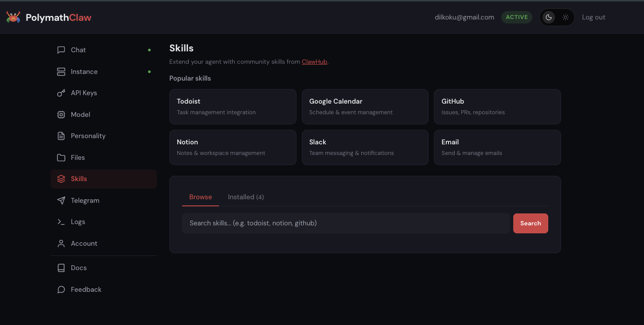Image resolution: width=644 pixels, height=325 pixels.
Task: Click the Files folder icon
Action: coord(61,158)
